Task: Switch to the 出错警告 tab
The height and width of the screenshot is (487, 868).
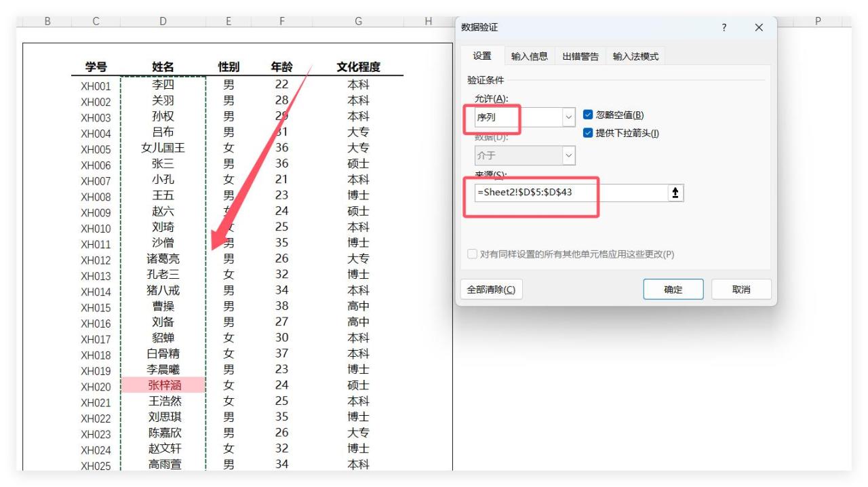Action: (580, 56)
